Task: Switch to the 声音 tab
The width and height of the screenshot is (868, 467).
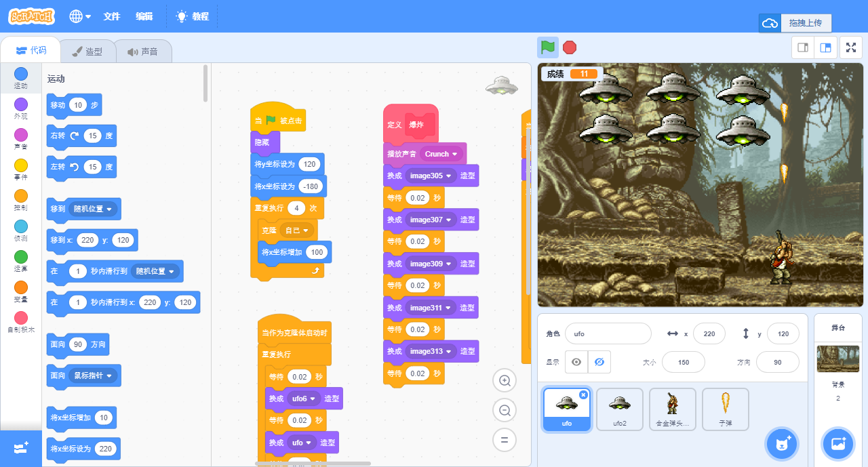Action: [143, 52]
